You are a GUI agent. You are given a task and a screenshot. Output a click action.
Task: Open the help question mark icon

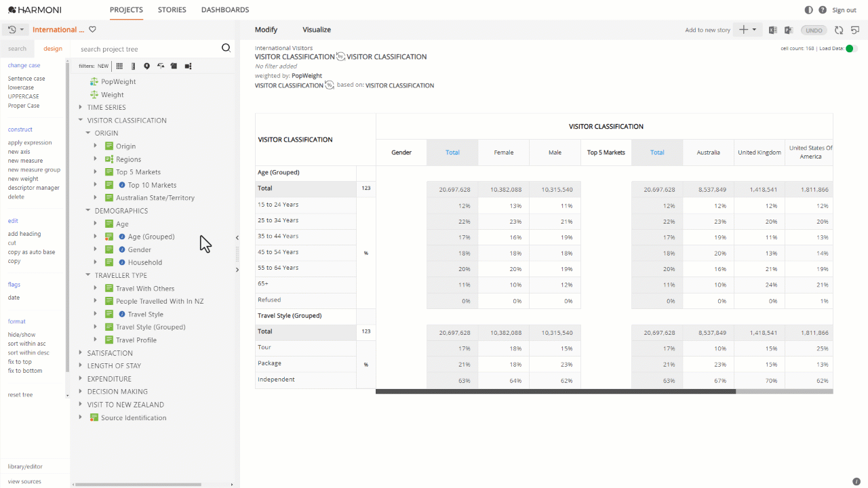click(823, 10)
